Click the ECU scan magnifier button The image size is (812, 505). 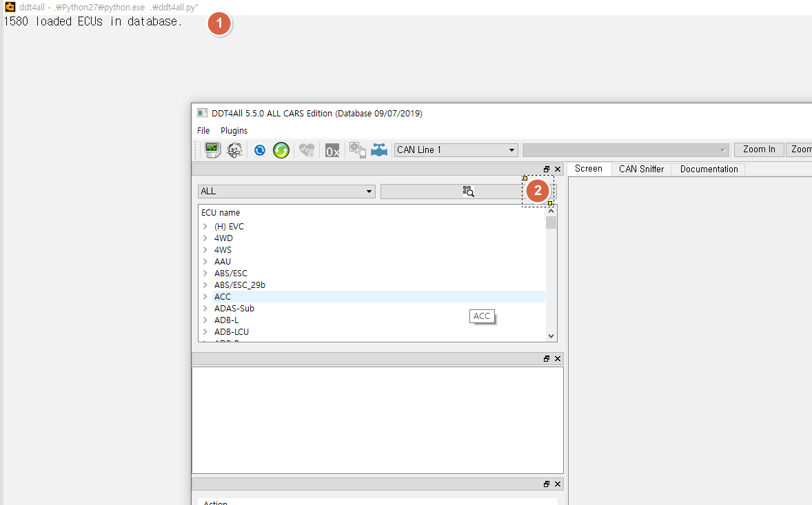tap(468, 192)
